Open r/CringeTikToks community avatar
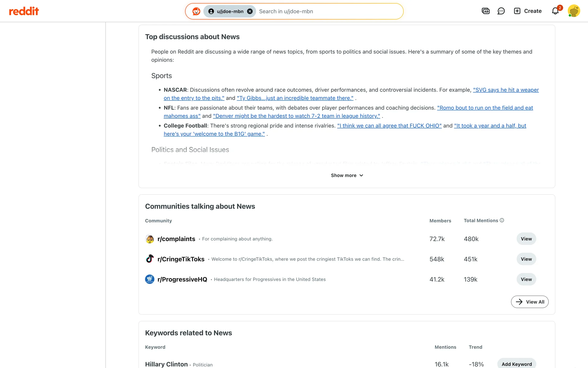 (150, 259)
